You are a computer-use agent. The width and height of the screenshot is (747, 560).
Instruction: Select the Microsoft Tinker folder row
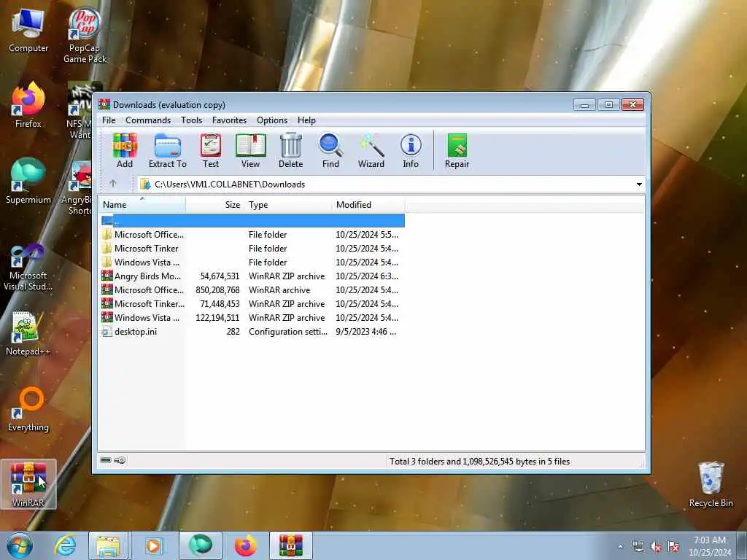(x=252, y=248)
